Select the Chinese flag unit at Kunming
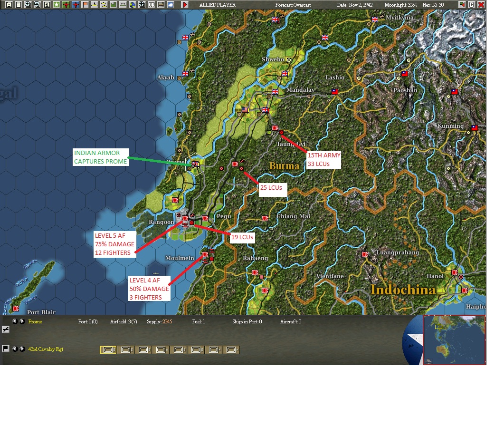 [x=475, y=128]
